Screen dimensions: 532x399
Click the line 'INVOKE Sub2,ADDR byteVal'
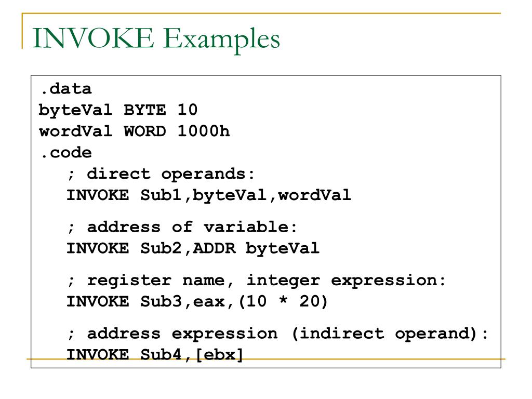click(193, 249)
